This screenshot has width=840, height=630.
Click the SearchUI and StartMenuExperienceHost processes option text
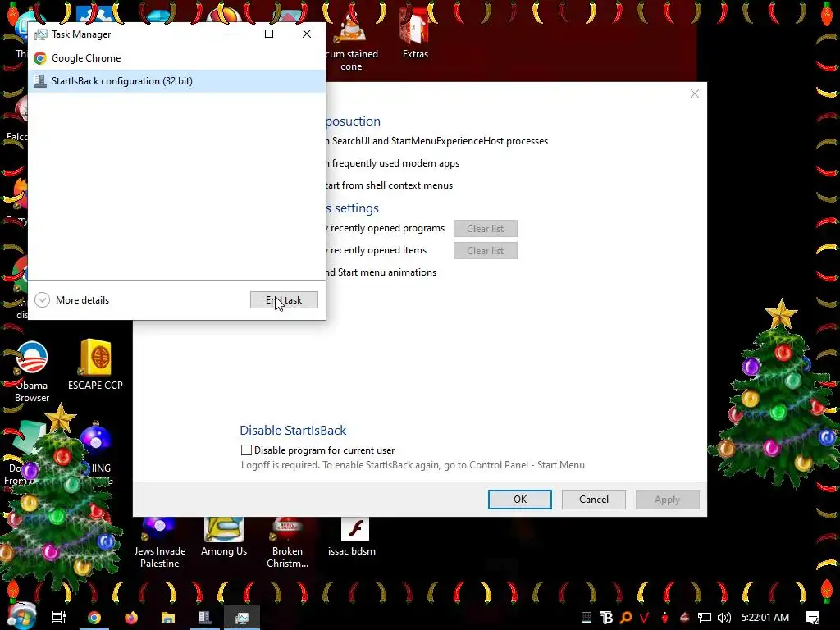tap(436, 141)
